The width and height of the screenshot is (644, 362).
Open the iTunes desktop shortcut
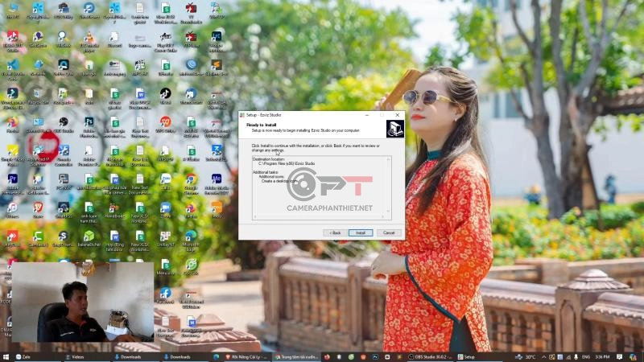click(x=12, y=210)
